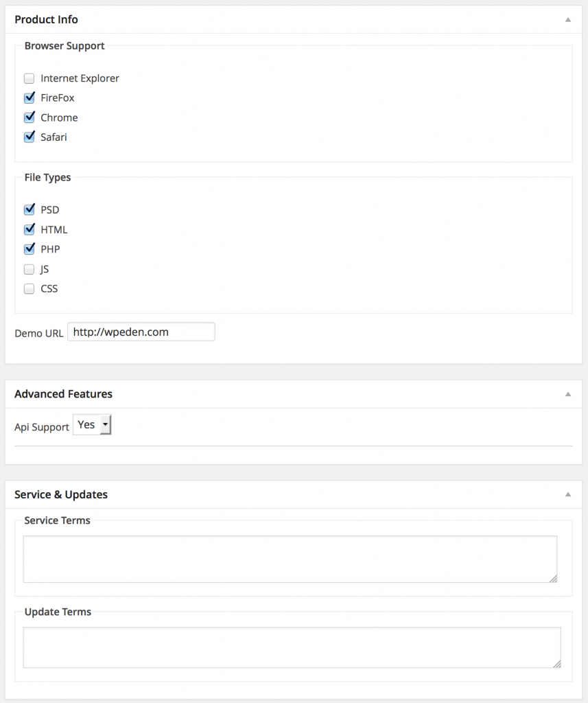Uncheck the PSD file type
Screen dimensions: 588x703
(x=29, y=209)
